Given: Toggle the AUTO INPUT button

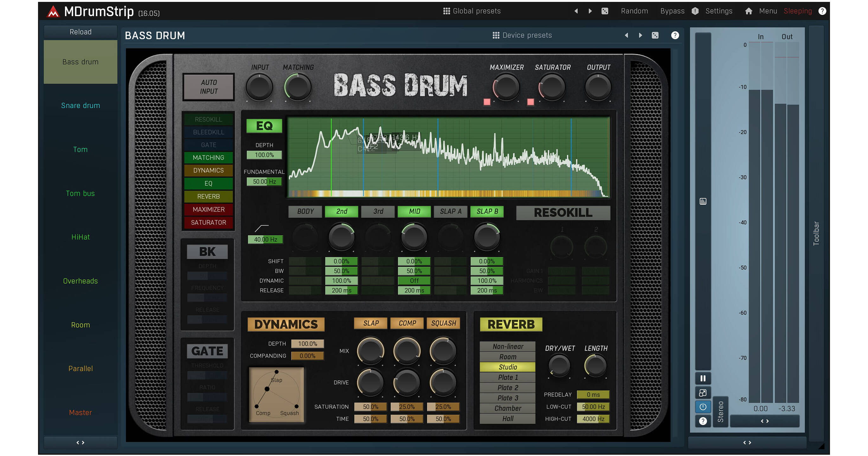Looking at the screenshot, I should (208, 87).
